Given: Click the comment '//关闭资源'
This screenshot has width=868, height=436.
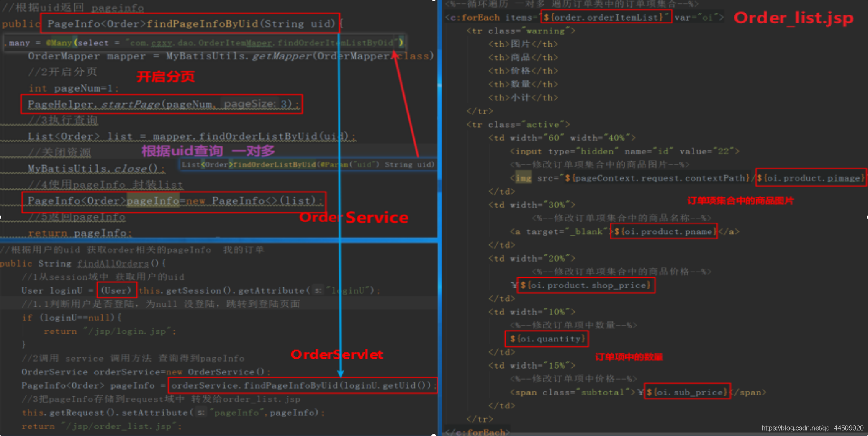Looking at the screenshot, I should (59, 152).
